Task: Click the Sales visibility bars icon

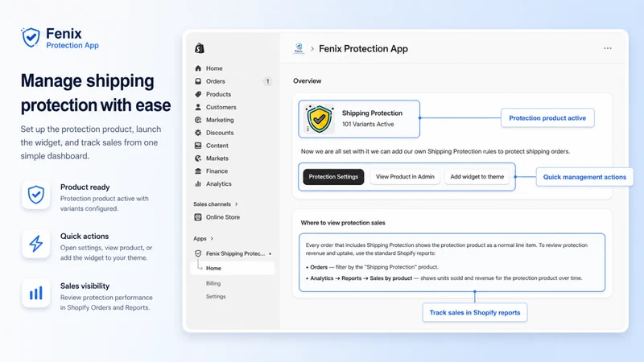Action: (36, 294)
